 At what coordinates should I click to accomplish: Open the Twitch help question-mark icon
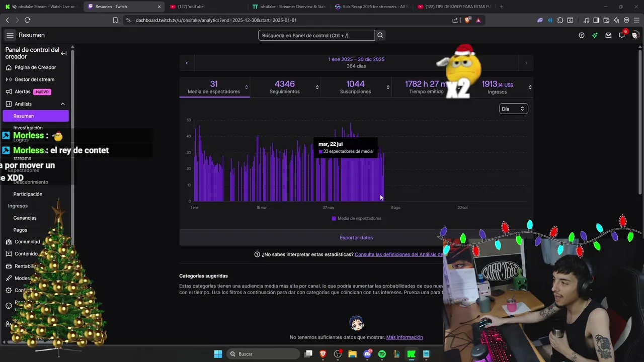[582, 35]
